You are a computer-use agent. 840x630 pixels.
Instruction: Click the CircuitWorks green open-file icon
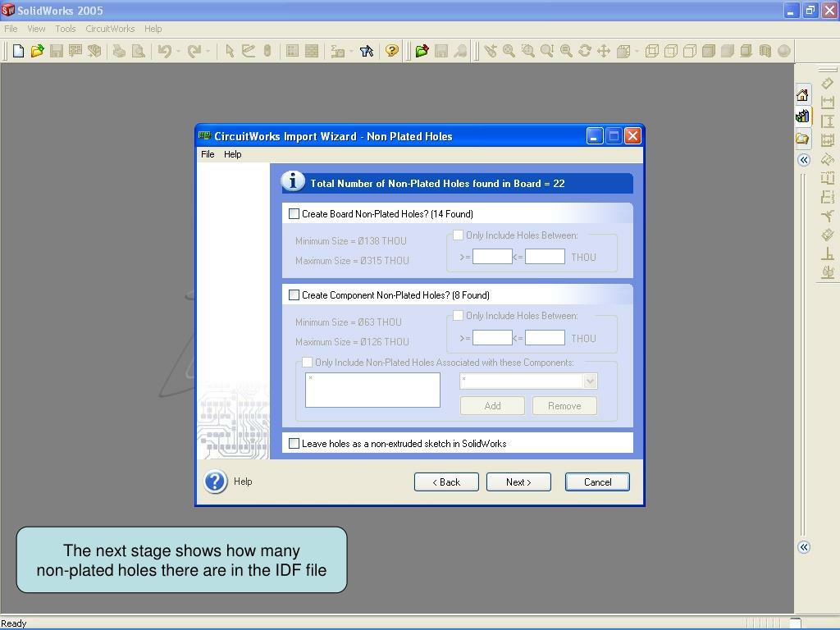point(422,51)
